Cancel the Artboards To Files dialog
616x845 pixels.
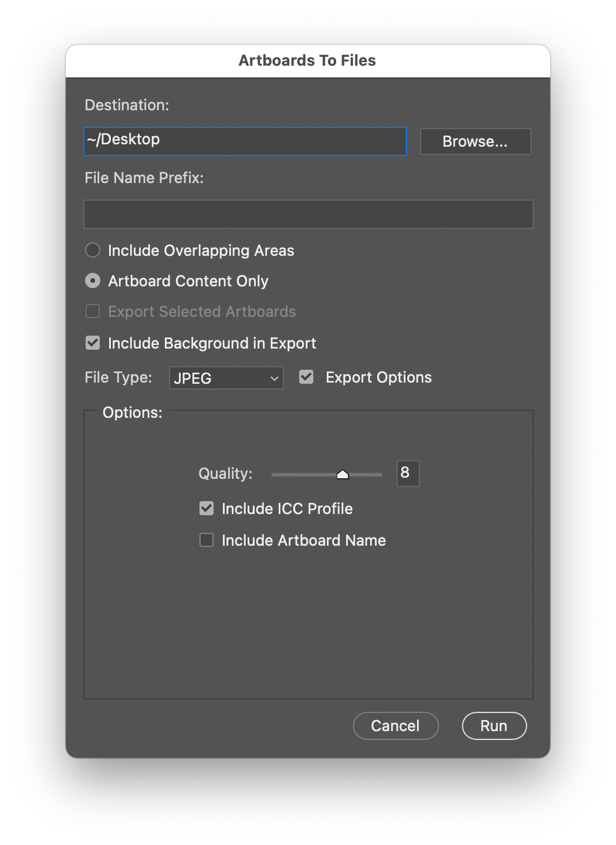point(395,725)
